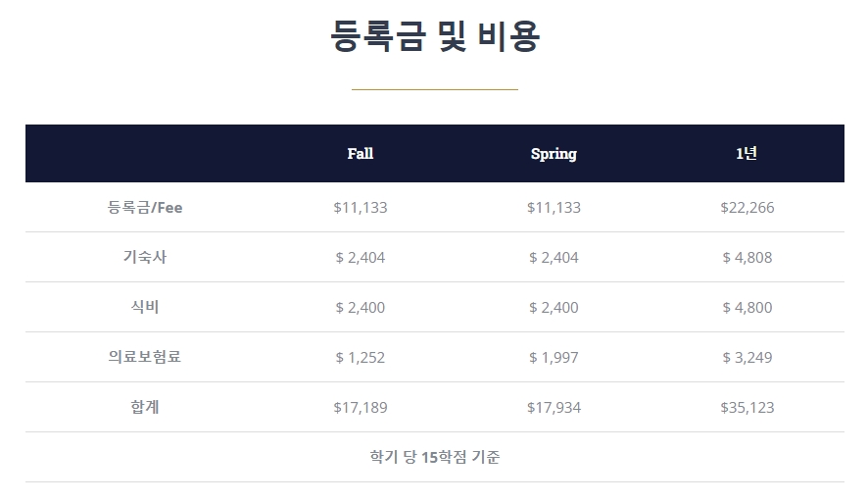This screenshot has height=502, width=868.
Task: Click the $17,189 Fall total cell
Action: click(x=361, y=407)
